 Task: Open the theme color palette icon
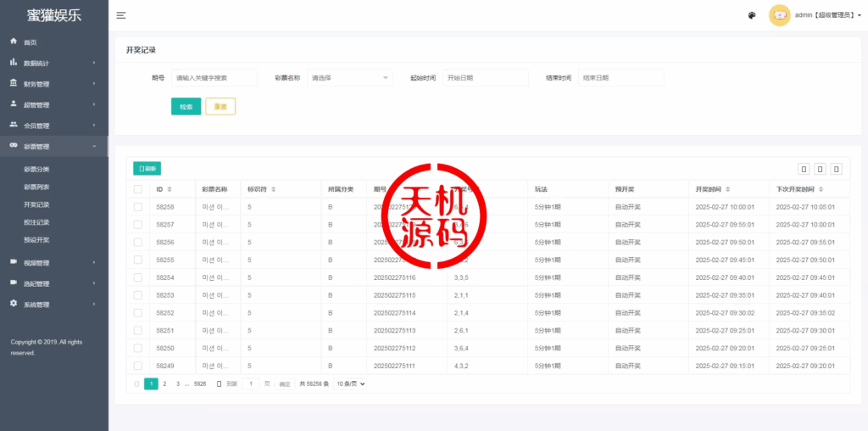751,15
